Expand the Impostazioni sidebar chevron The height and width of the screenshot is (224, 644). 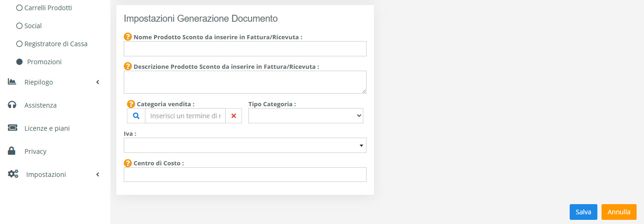coord(97,175)
